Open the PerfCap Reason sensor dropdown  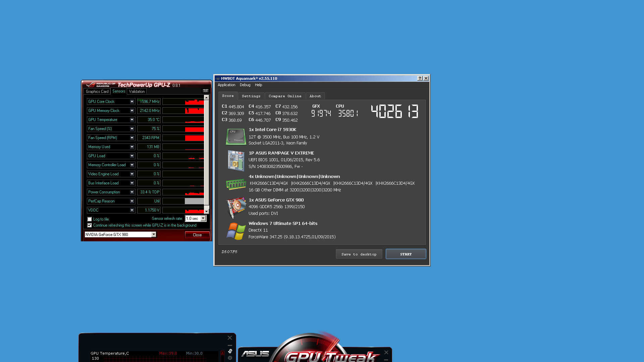[x=132, y=201]
